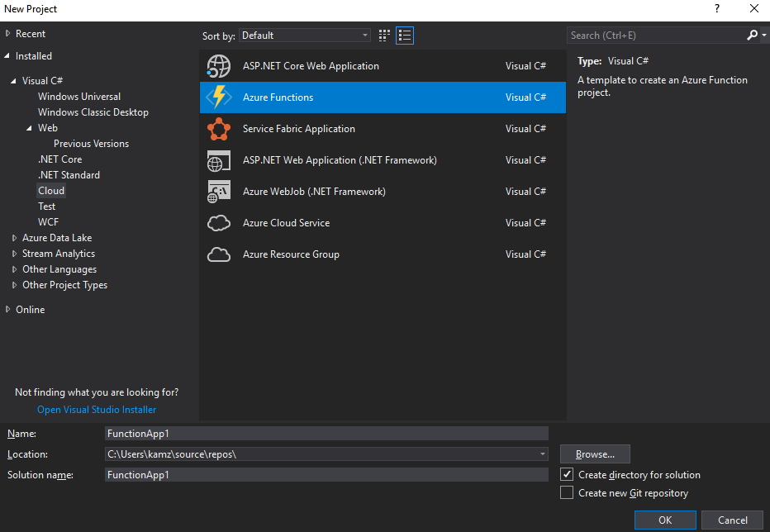The width and height of the screenshot is (770, 532).
Task: Select the Cloud category
Action: click(x=51, y=191)
